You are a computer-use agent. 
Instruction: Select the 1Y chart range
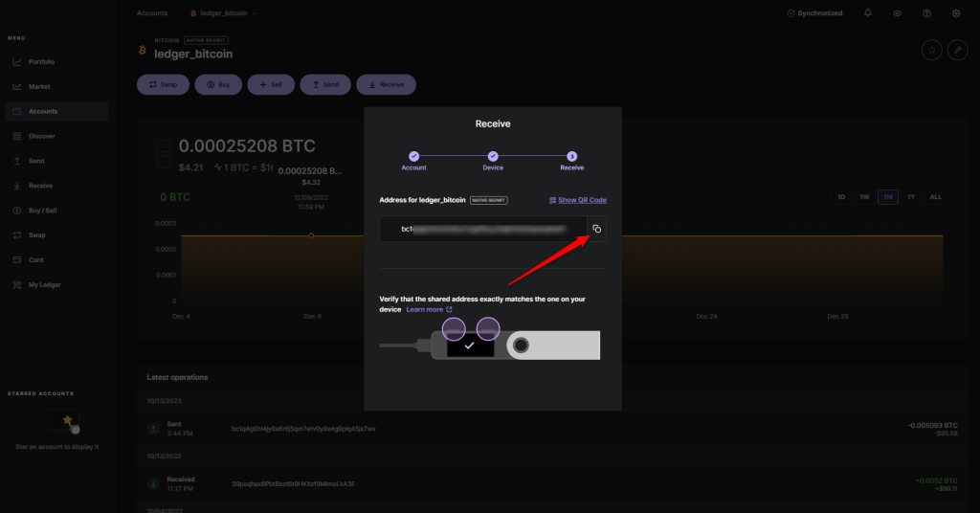click(911, 197)
